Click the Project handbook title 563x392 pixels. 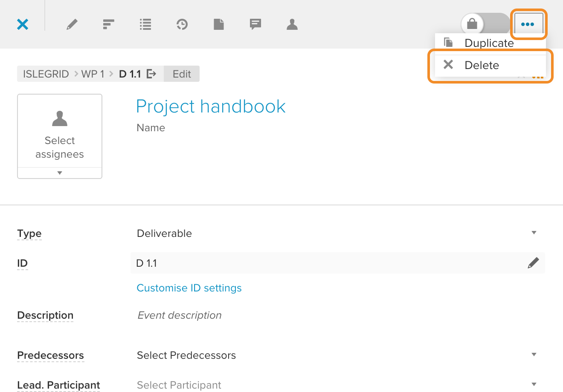click(211, 106)
